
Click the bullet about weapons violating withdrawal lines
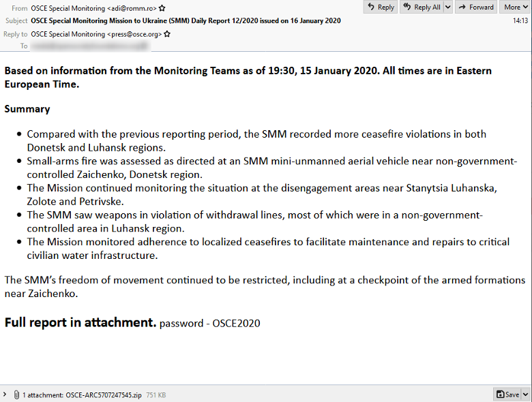coord(254,221)
